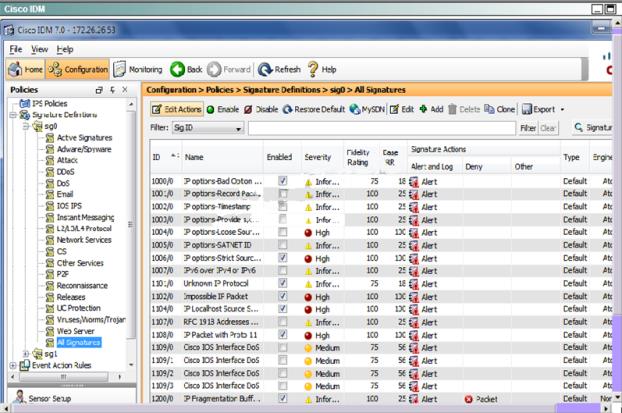This screenshot has width=622, height=413.
Task: Toggle Enabled checkbox for signature 1001/0
Action: pyautogui.click(x=282, y=194)
